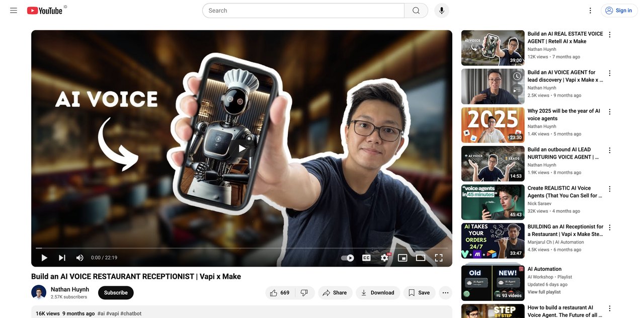Toggle the autoplay switch
Viewport: 644px width, 318px height.
348,258
